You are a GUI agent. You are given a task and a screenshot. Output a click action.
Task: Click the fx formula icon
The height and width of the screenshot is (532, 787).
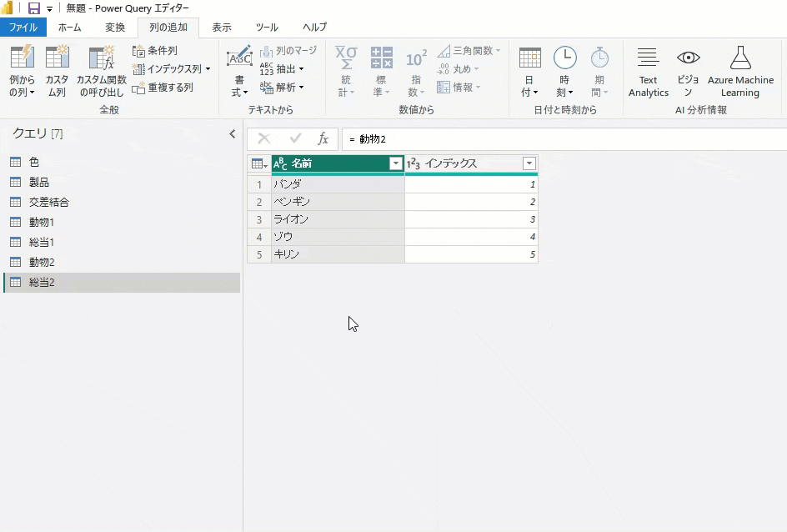coord(323,139)
